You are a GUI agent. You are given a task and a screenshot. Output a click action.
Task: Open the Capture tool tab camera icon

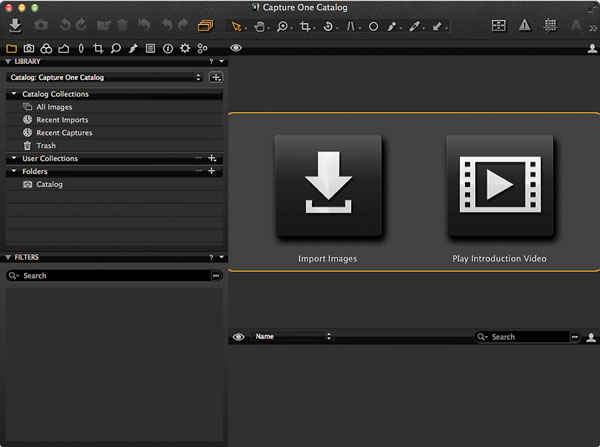(x=29, y=49)
